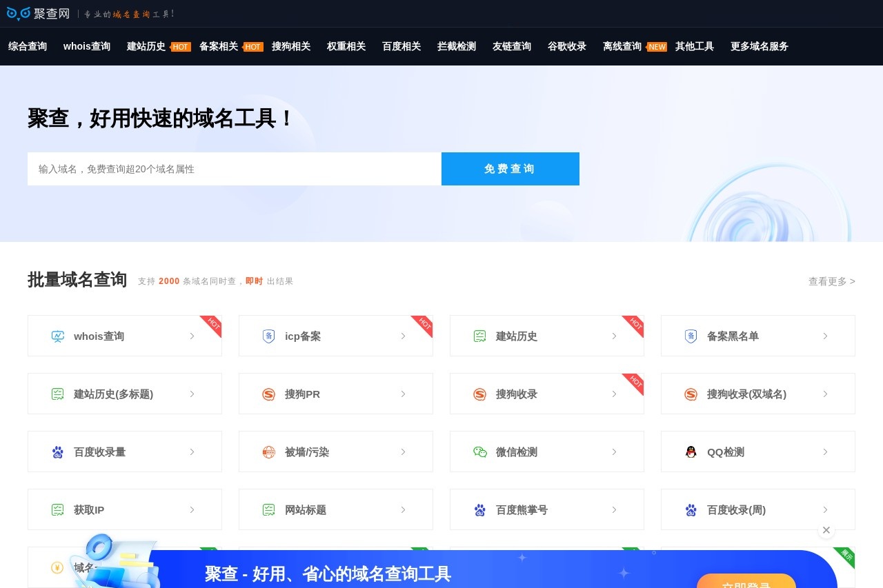Open the 搜狗相关 menu item

coord(291,46)
